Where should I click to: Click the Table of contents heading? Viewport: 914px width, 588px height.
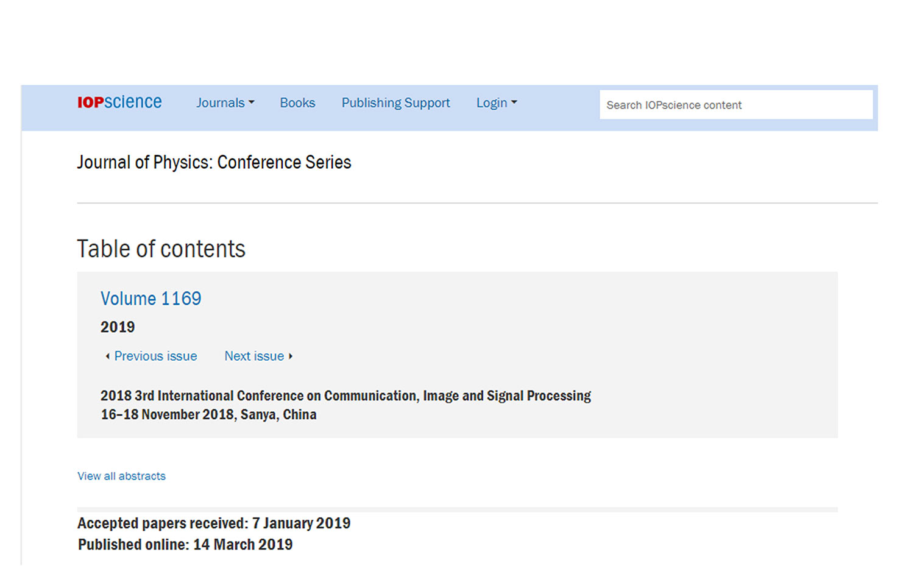click(x=161, y=249)
